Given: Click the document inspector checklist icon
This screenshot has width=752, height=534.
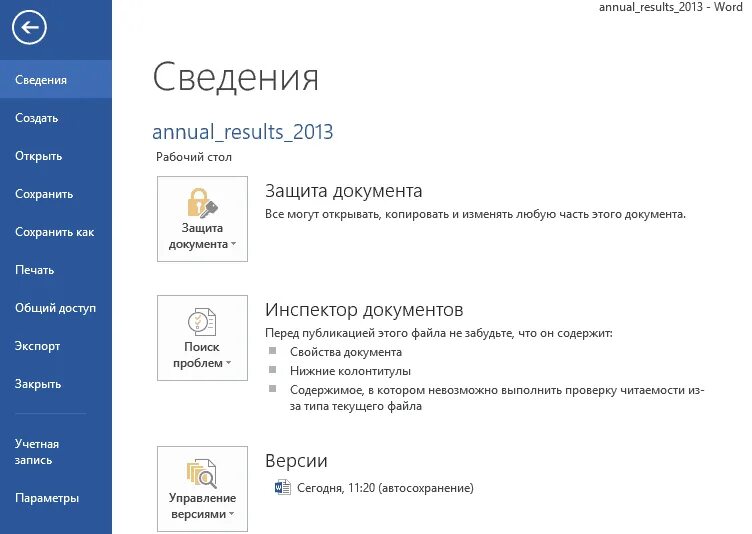Looking at the screenshot, I should tap(202, 321).
